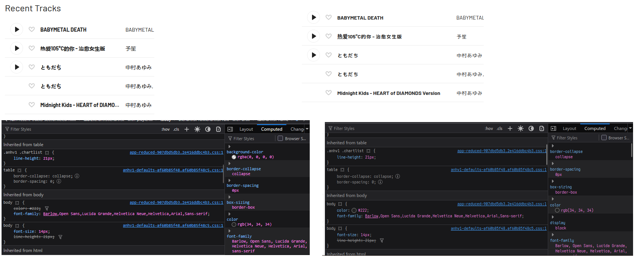Open Changes tab in right DevTools
Screen dimensions: 644x278
pos(620,128)
